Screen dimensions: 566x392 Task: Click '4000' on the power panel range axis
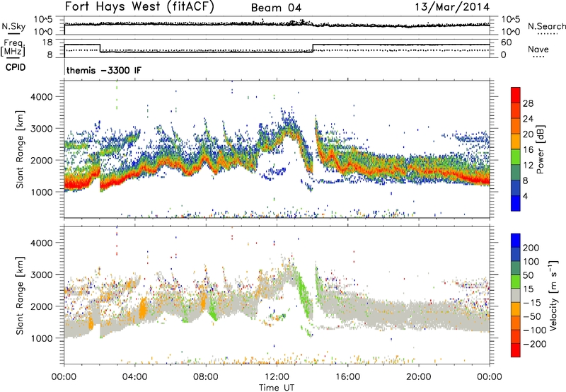[x=41, y=97]
